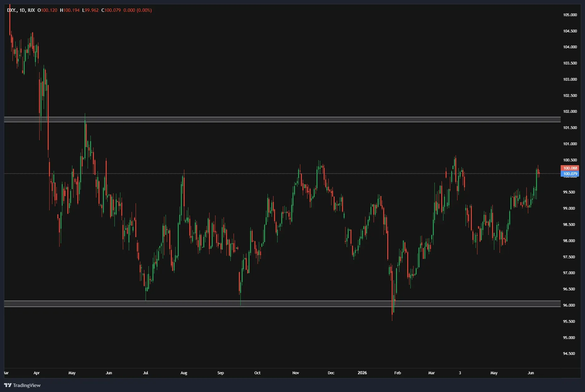This screenshot has height=392, width=585.
Task: Click the 0.000 (0.00%) change value
Action: [x=138, y=10]
